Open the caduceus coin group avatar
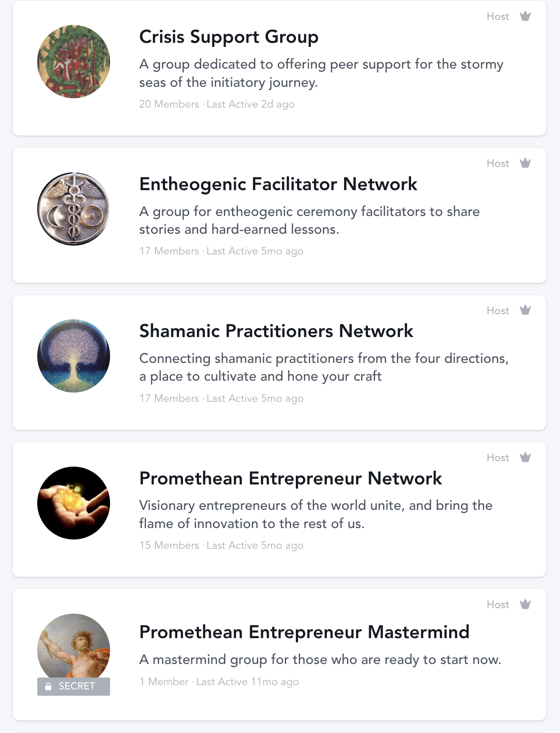The height and width of the screenshot is (733, 560). point(74,209)
